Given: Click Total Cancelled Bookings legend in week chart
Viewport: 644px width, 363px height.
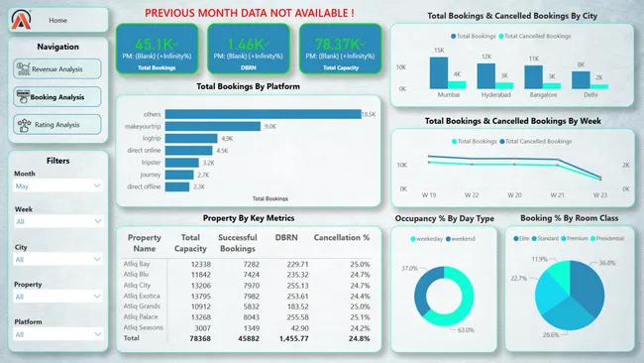Looking at the screenshot, I should pos(536,142).
